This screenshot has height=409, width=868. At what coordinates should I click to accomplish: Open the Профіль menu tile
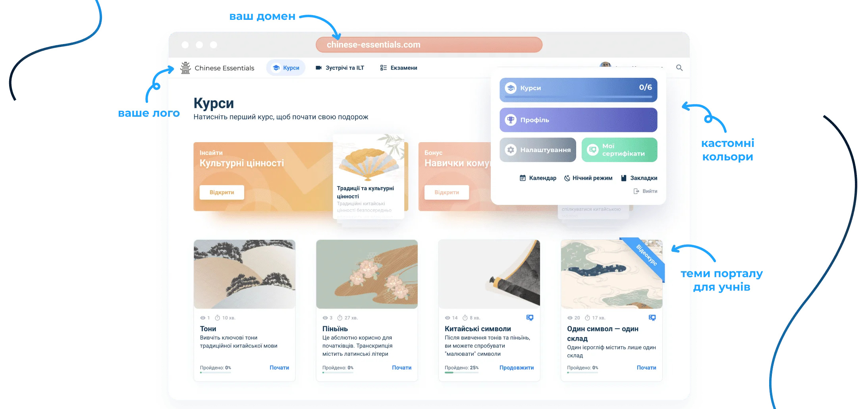pos(578,120)
